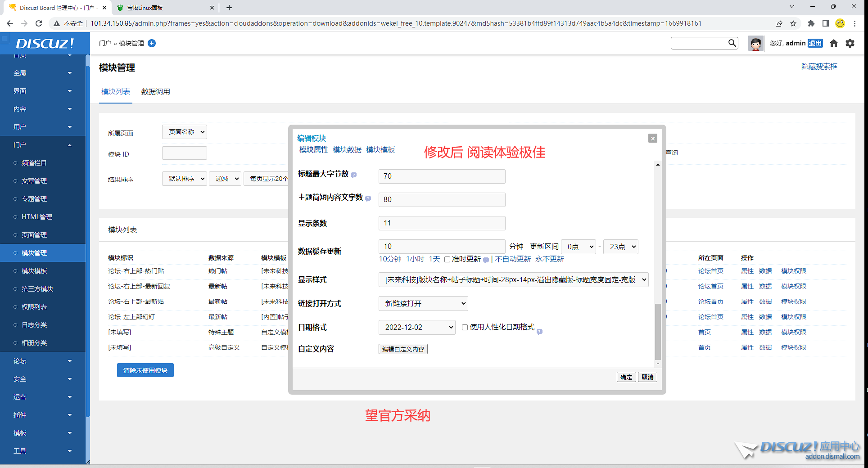This screenshot has height=468, width=868.
Task: Bookmark page with star icon
Action: pos(793,23)
